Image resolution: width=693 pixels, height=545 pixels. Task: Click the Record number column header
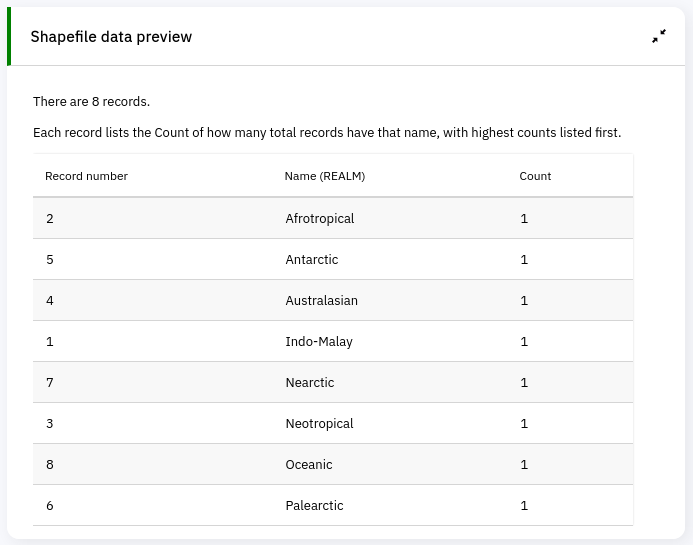tap(86, 176)
